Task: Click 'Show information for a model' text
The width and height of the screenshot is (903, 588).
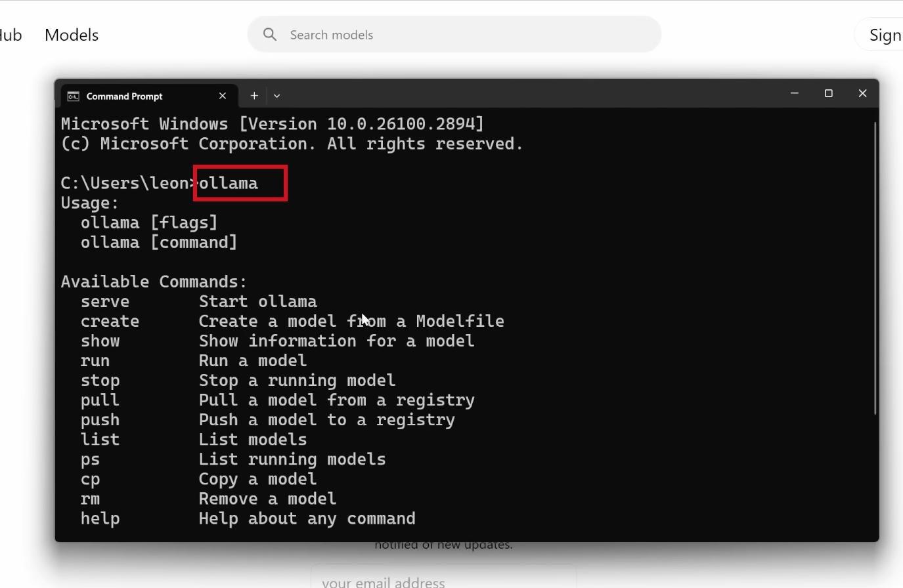Action: click(337, 341)
